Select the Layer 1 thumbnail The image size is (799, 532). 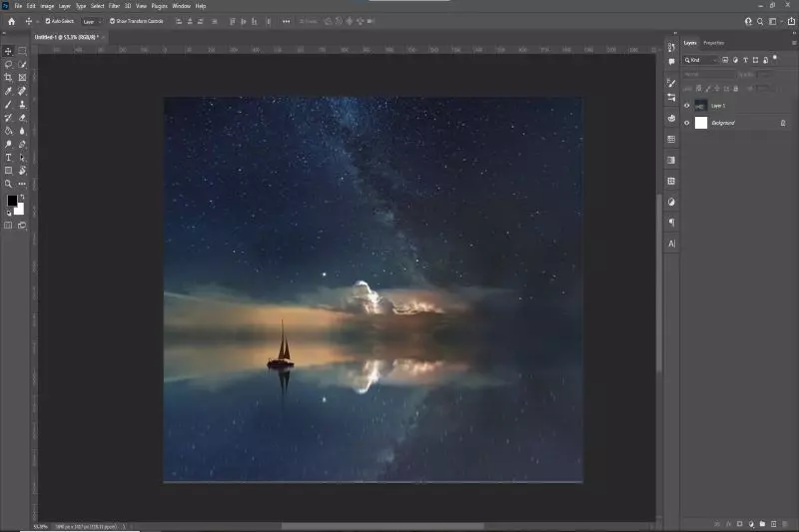(x=701, y=105)
